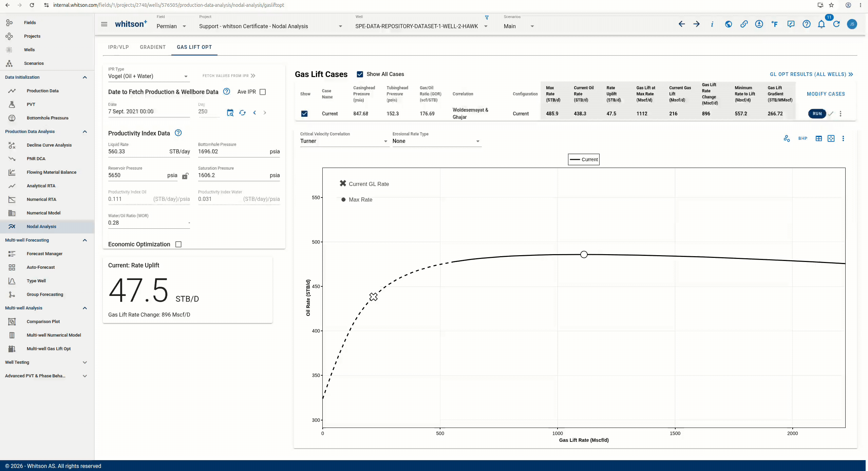Switch to the GRADIENT tab

click(153, 47)
